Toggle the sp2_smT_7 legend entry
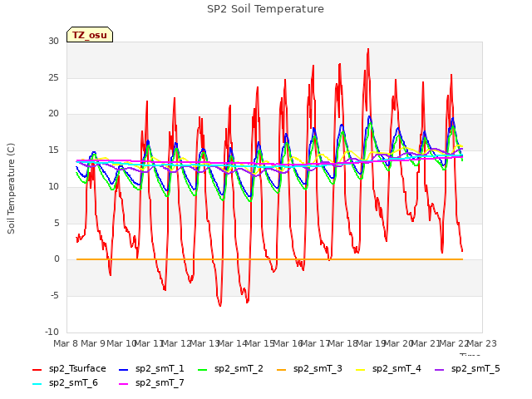 point(151,382)
